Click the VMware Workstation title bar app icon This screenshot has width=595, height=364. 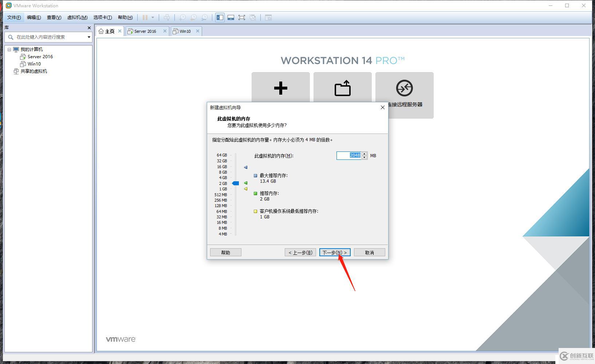[x=9, y=5]
